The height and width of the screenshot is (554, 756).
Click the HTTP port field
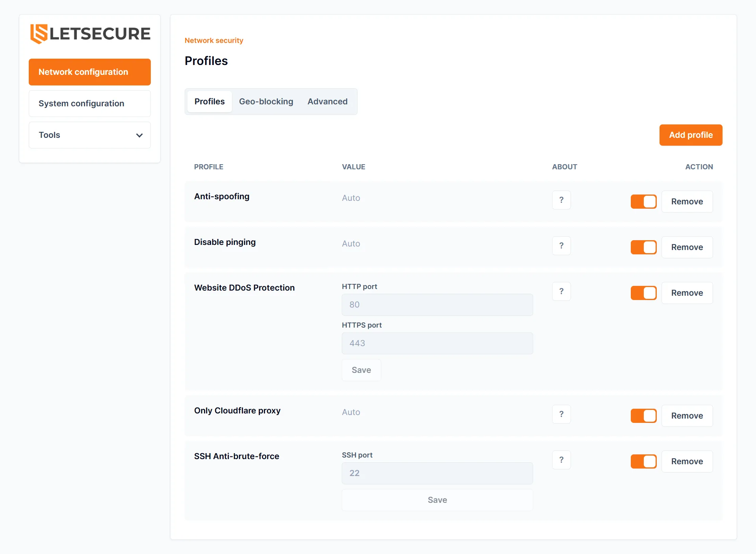tap(437, 305)
